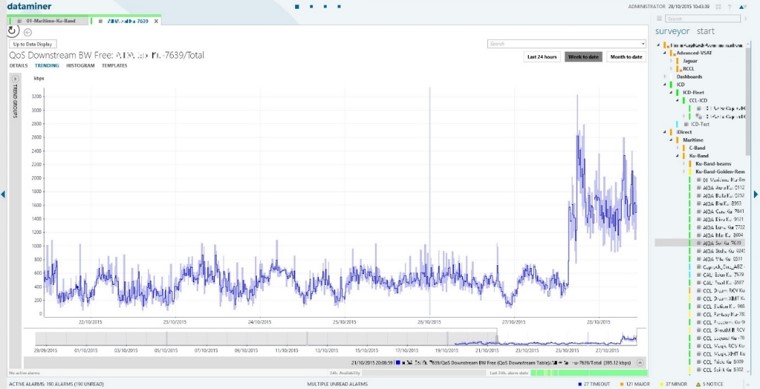Select the surveyor heading
This screenshot has width=760, height=389.
[672, 31]
